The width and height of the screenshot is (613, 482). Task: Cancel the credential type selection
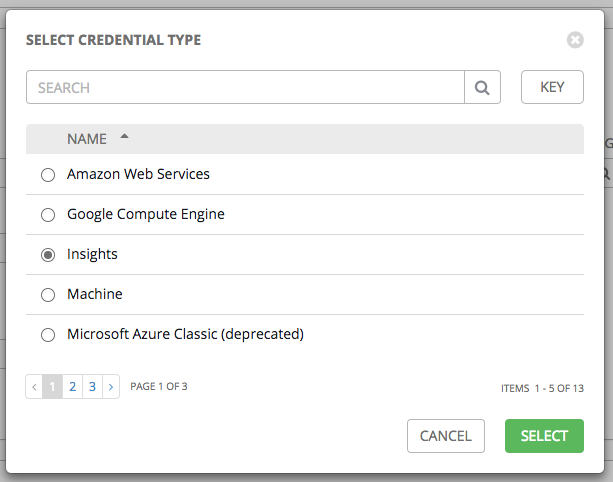click(x=446, y=436)
